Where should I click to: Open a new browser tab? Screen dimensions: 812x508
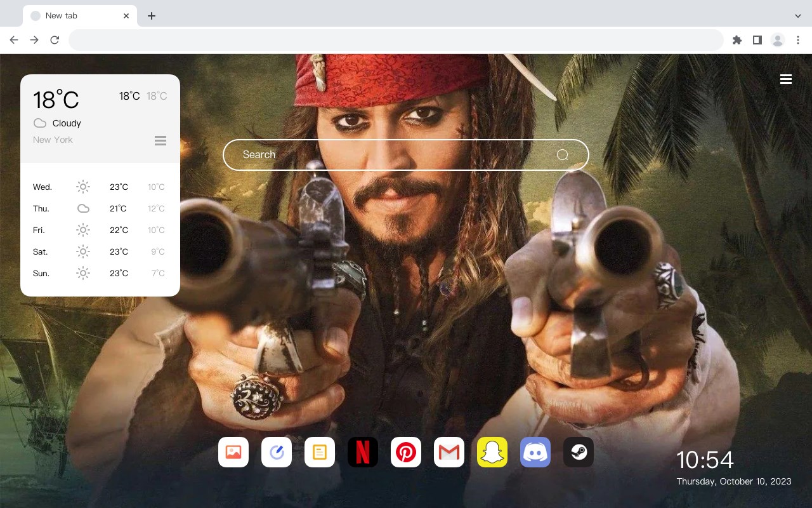coord(151,16)
